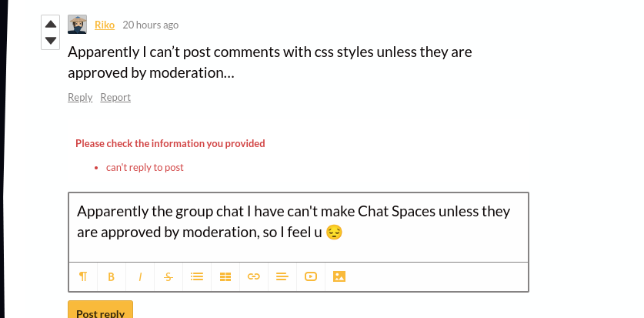Insert a table
The width and height of the screenshot is (644, 318).
point(225,276)
